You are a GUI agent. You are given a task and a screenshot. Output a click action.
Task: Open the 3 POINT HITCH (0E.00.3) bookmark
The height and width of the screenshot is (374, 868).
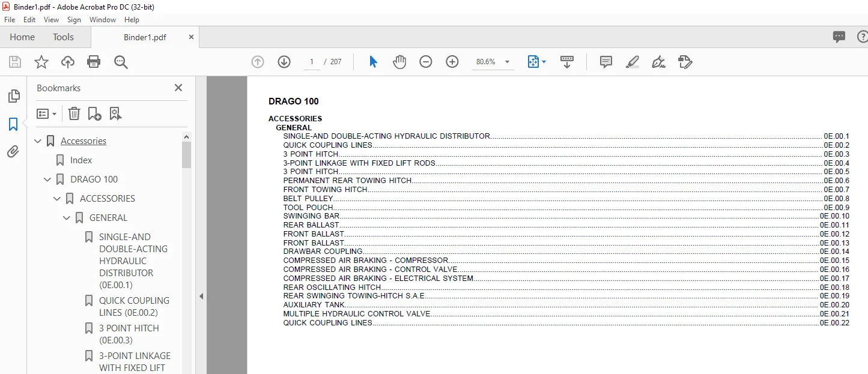(x=129, y=334)
